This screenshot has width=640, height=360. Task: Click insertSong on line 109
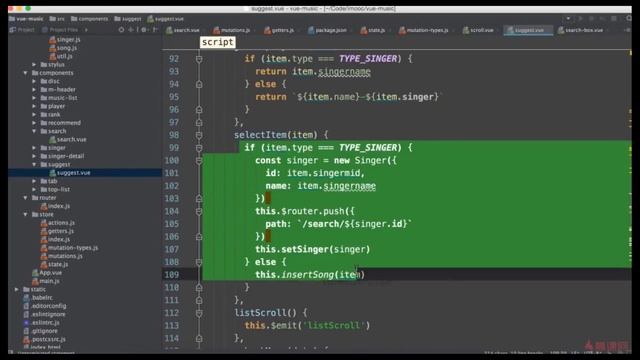click(307, 275)
